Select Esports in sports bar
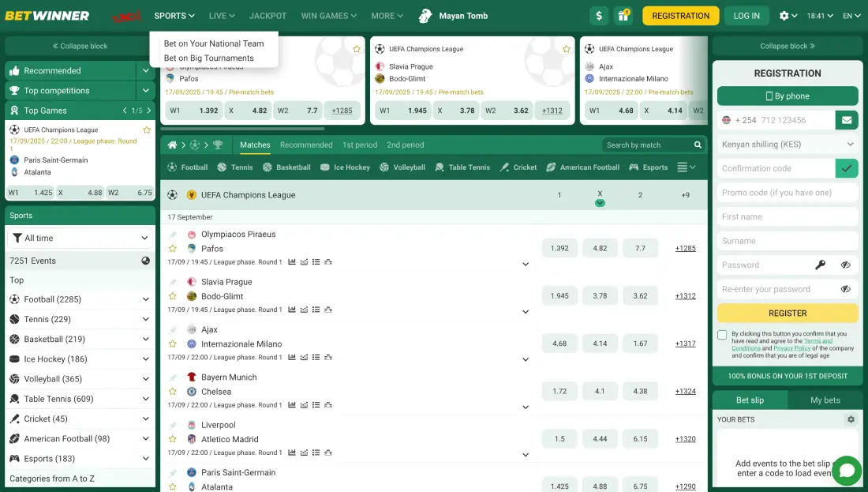Image resolution: width=868 pixels, height=492 pixels. [x=649, y=167]
